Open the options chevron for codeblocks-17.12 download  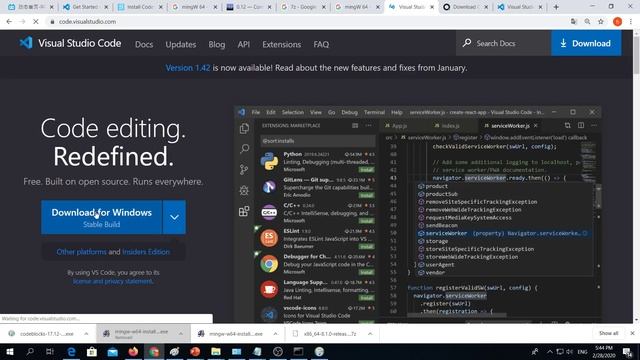(x=86, y=333)
